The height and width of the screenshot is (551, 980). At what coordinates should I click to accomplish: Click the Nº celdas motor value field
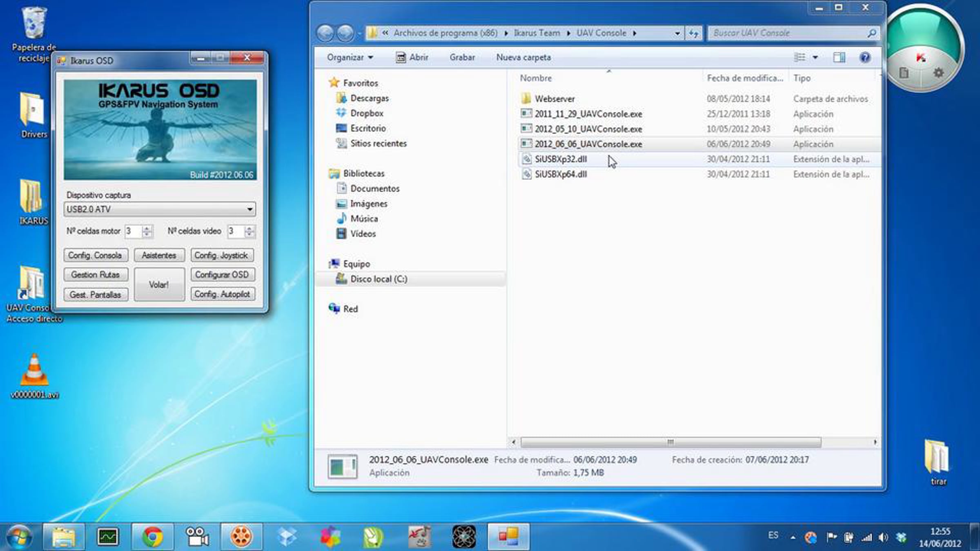pyautogui.click(x=133, y=231)
